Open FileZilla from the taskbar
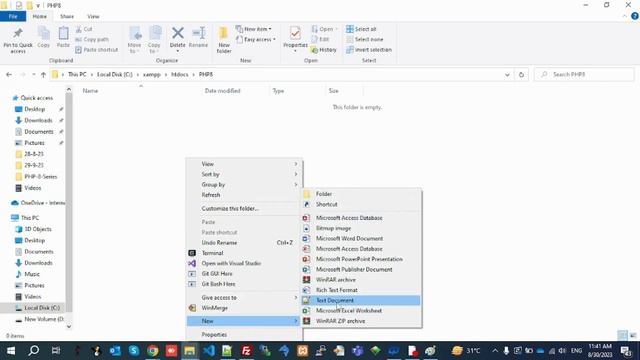 246,351
